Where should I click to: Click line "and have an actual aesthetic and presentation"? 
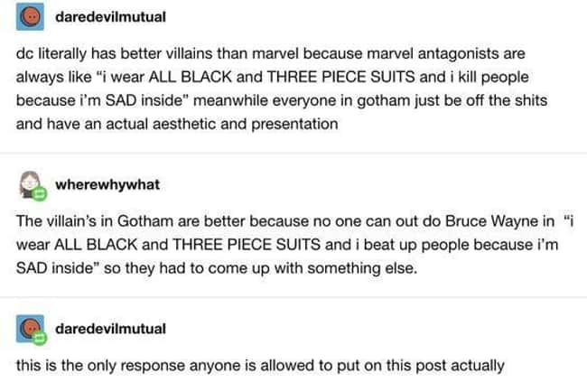click(177, 124)
